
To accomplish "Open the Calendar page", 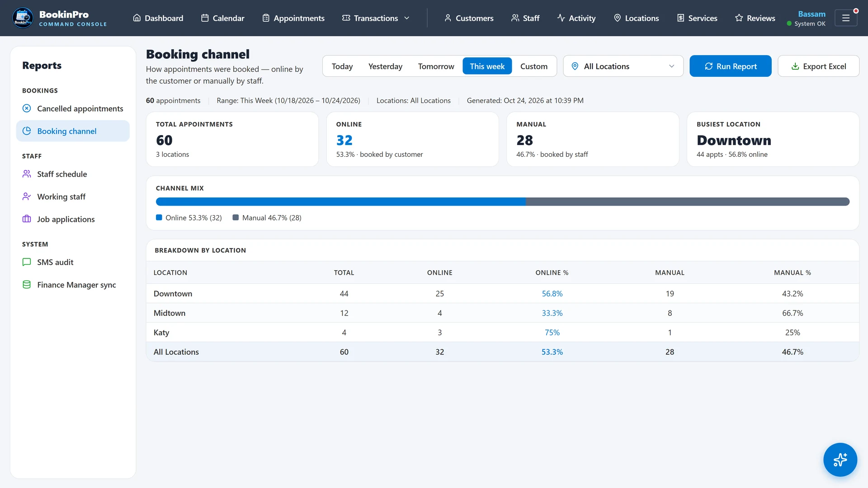I will click(222, 18).
